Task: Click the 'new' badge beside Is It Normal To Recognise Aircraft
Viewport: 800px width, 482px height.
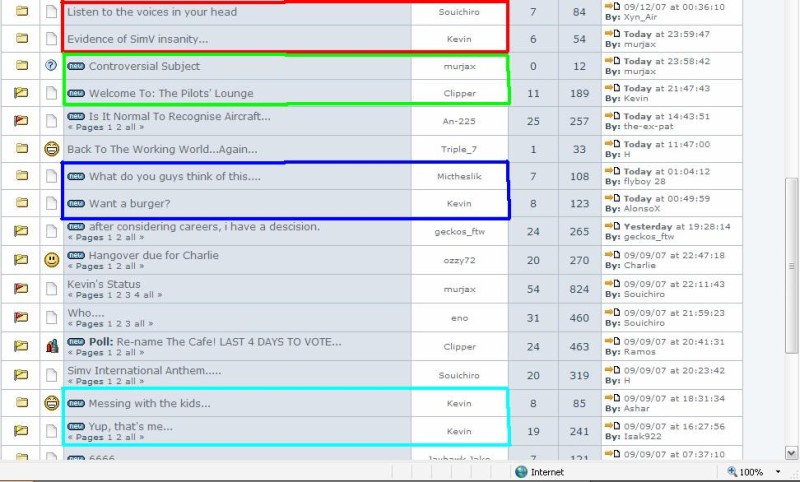Action: tap(76, 116)
